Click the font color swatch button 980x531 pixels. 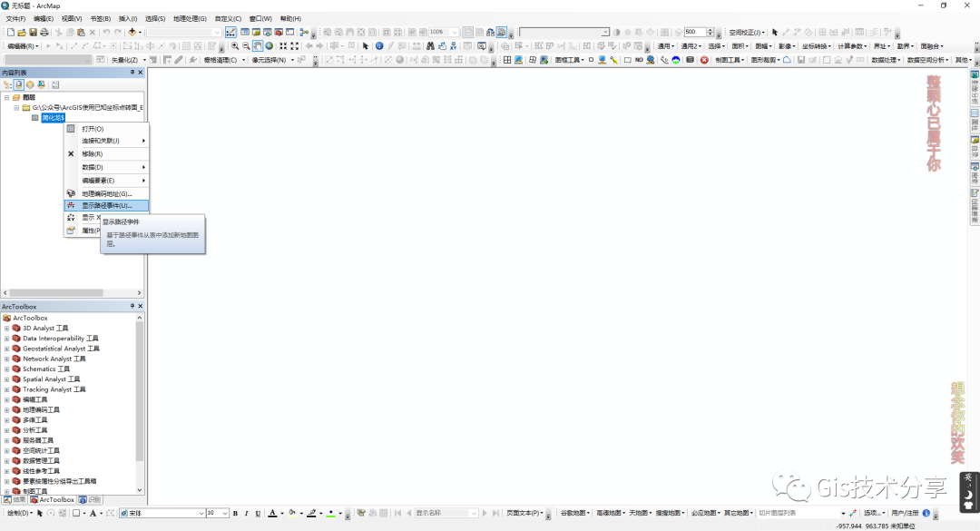click(272, 514)
